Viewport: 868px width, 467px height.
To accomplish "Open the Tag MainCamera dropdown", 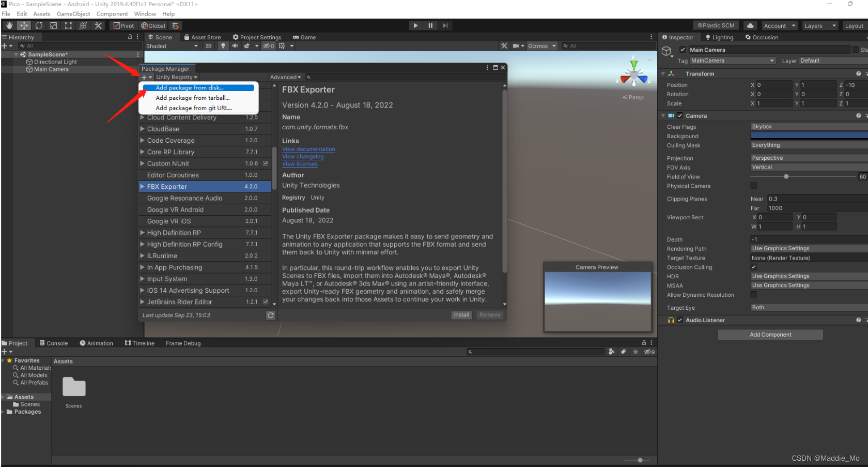I will tap(733, 61).
